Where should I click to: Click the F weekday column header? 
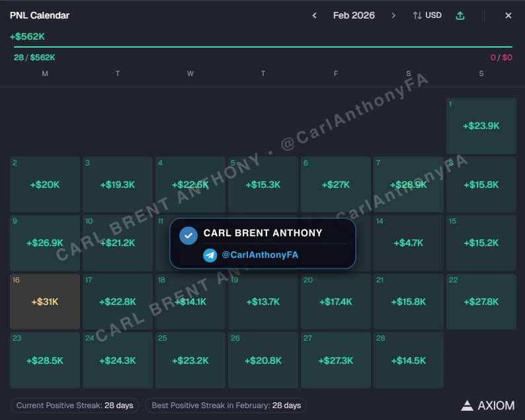click(x=335, y=73)
